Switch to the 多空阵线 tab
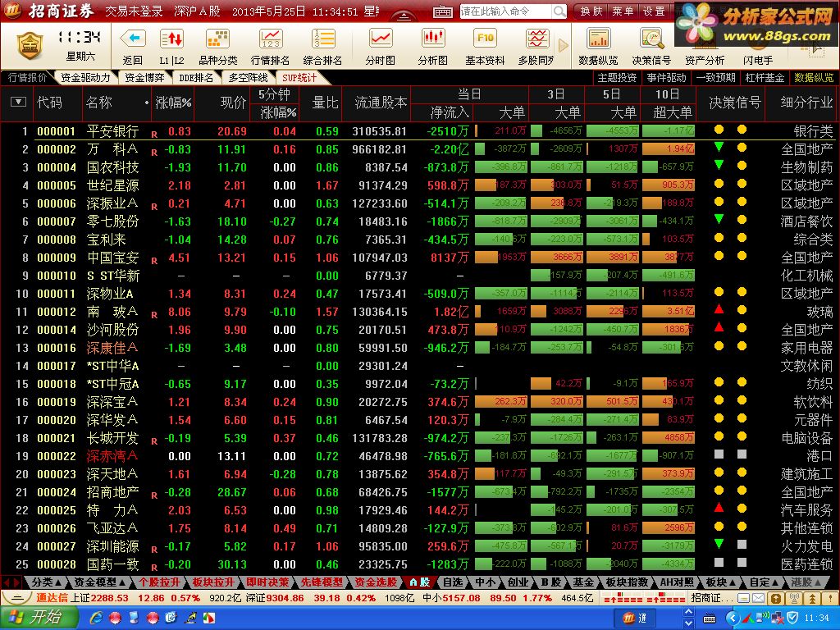The width and height of the screenshot is (840, 630). click(x=248, y=78)
